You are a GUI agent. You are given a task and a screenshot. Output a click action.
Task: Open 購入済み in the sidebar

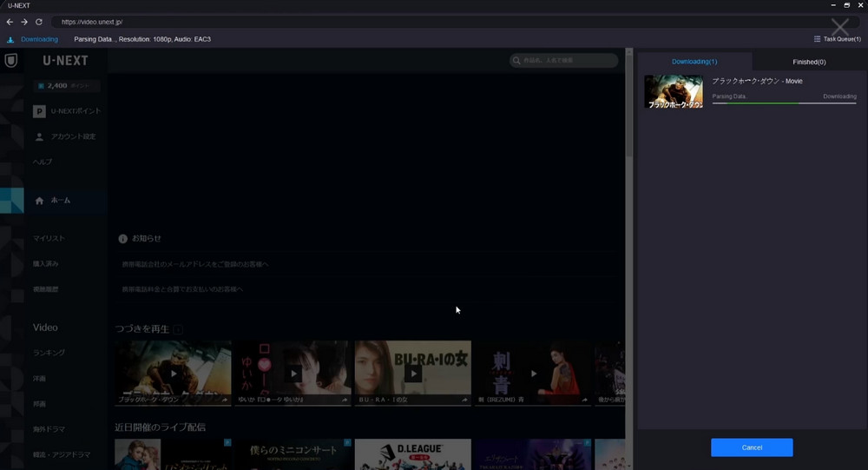(x=45, y=264)
